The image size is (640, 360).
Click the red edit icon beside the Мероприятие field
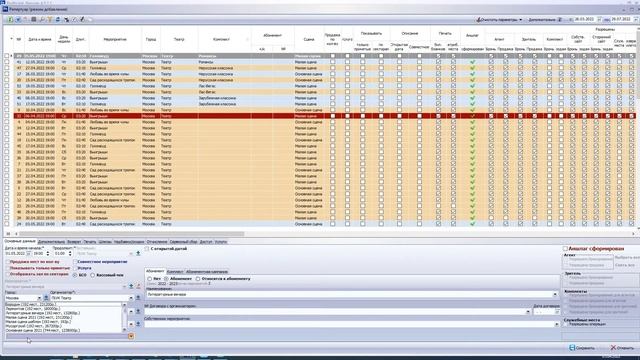click(x=138, y=287)
